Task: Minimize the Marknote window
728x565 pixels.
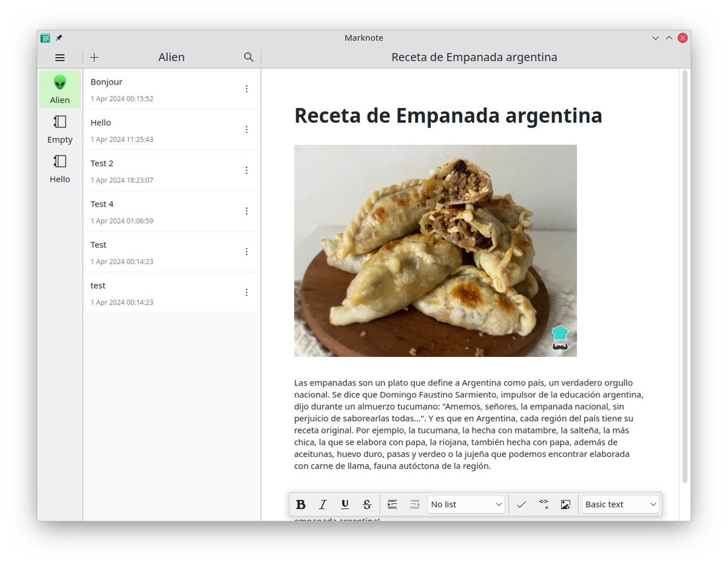Action: 656,38
